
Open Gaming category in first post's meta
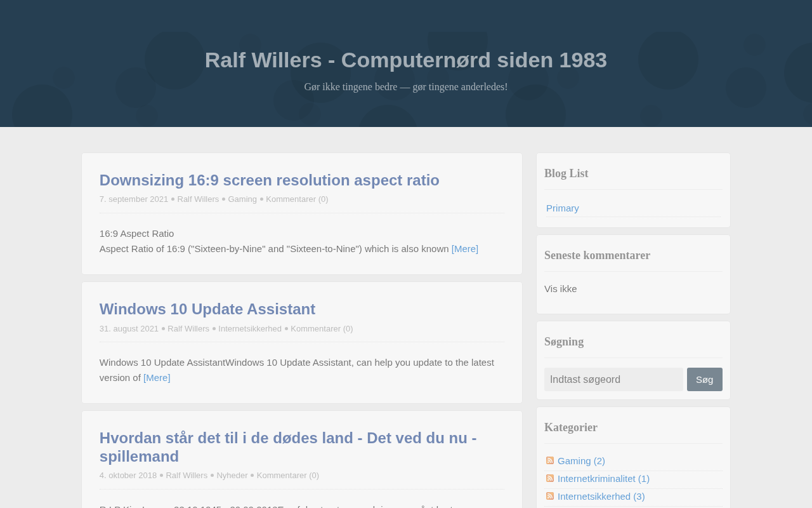click(x=242, y=199)
